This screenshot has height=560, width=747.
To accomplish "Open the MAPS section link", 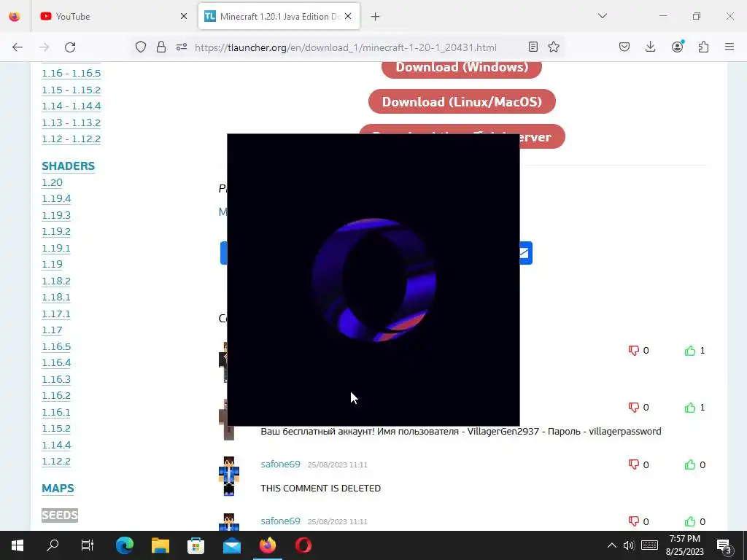I will pyautogui.click(x=58, y=488).
